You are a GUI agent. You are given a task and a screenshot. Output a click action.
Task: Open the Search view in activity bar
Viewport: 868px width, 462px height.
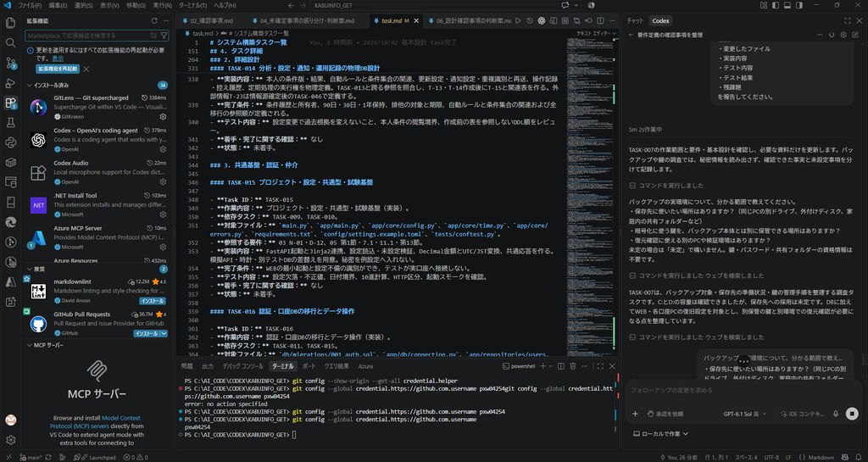pos(10,42)
